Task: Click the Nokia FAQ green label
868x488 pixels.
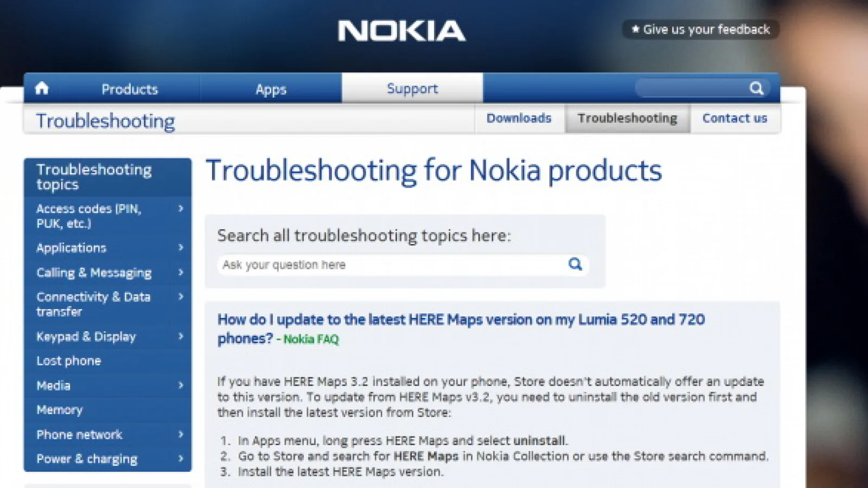Action: [311, 339]
